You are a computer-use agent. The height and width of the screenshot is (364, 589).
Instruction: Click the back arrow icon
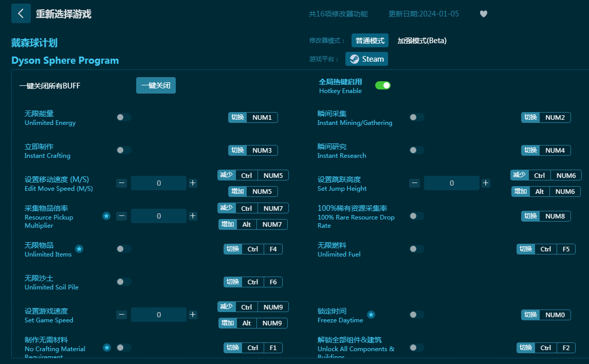(x=21, y=13)
